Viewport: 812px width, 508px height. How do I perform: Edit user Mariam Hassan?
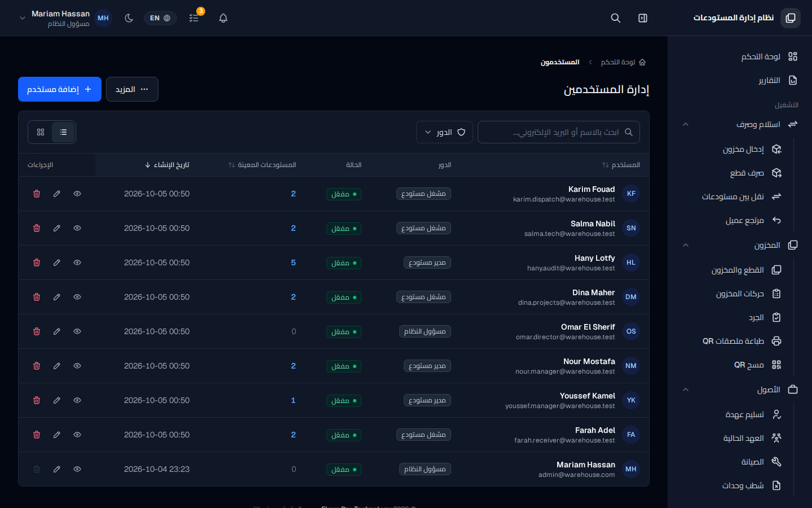pos(57,469)
